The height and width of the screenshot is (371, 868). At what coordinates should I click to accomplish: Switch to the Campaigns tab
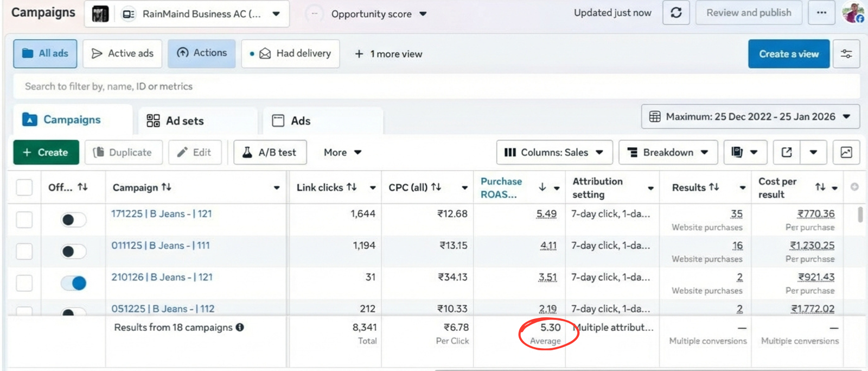(73, 120)
